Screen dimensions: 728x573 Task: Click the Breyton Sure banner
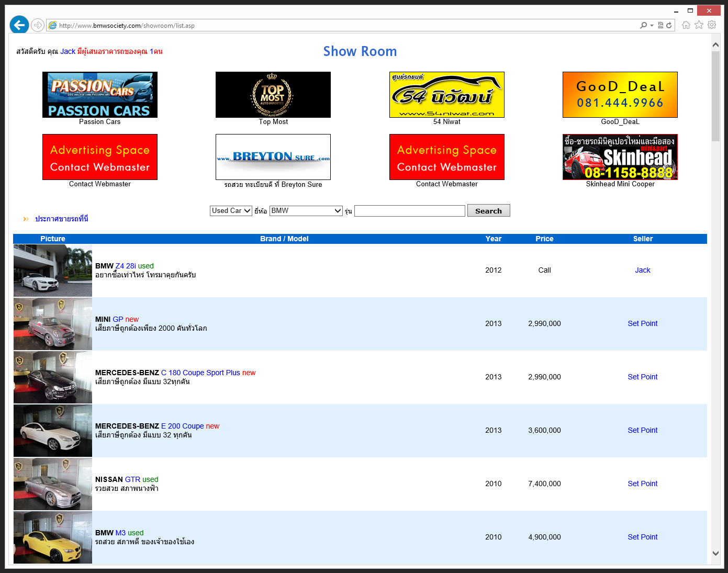(x=273, y=157)
